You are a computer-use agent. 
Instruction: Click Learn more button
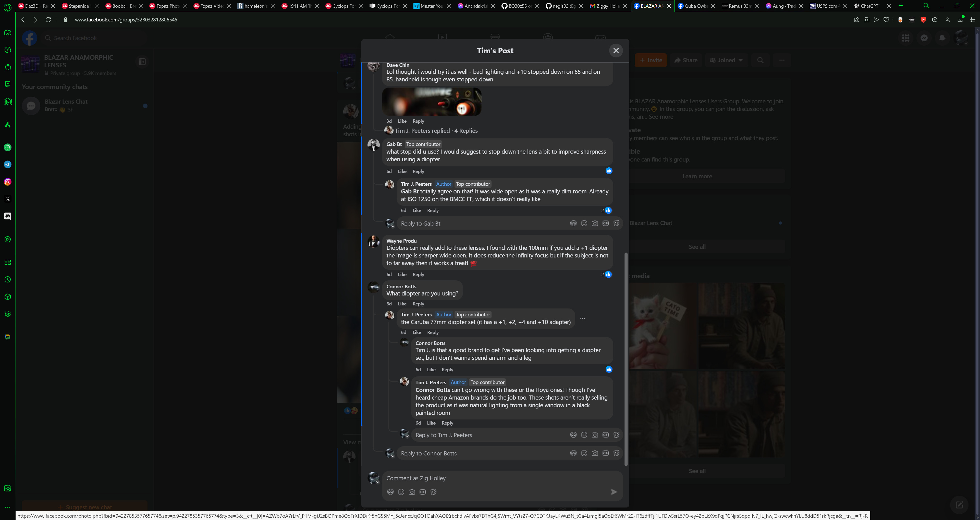(697, 176)
